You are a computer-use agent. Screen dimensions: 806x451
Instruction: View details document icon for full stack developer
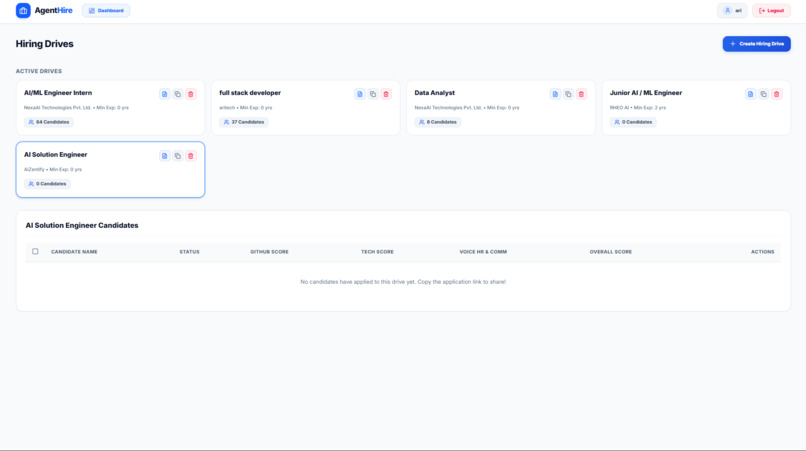360,94
